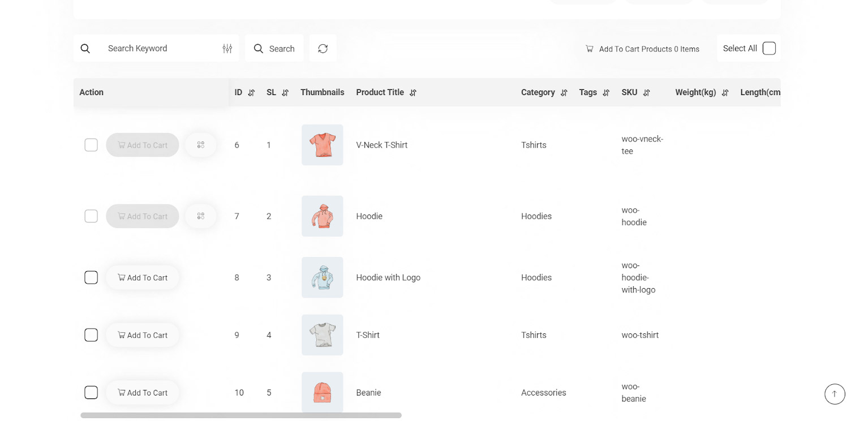This screenshot has width=868, height=421.
Task: Sort by SKU column arrows
Action: tap(646, 93)
